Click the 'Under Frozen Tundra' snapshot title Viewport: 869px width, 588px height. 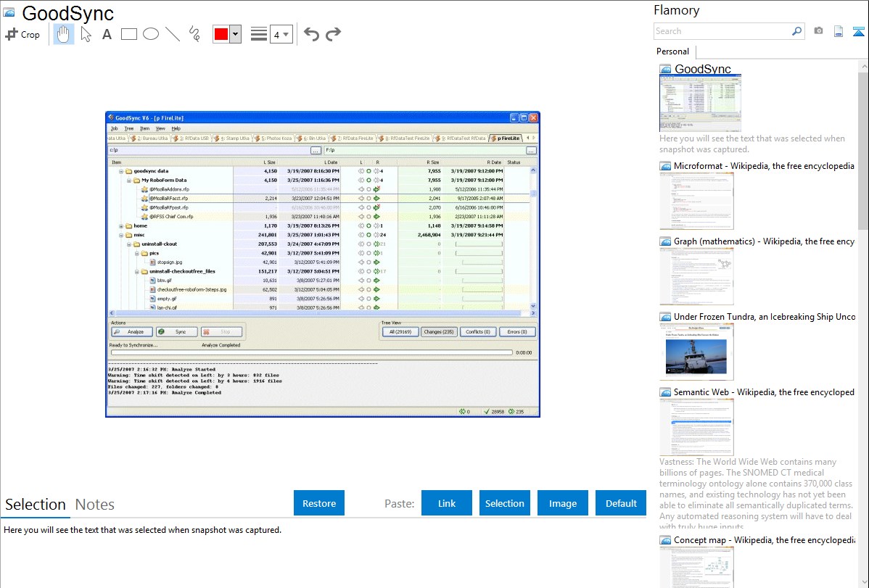click(765, 317)
